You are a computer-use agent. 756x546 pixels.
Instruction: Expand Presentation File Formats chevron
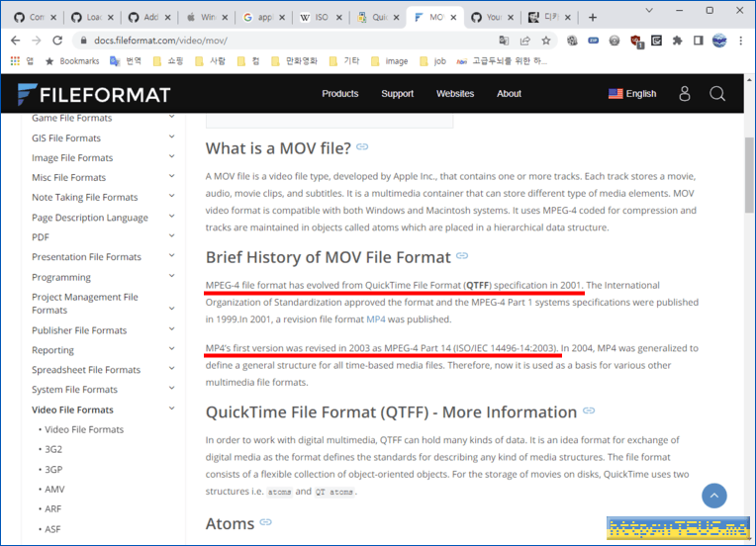(x=171, y=255)
